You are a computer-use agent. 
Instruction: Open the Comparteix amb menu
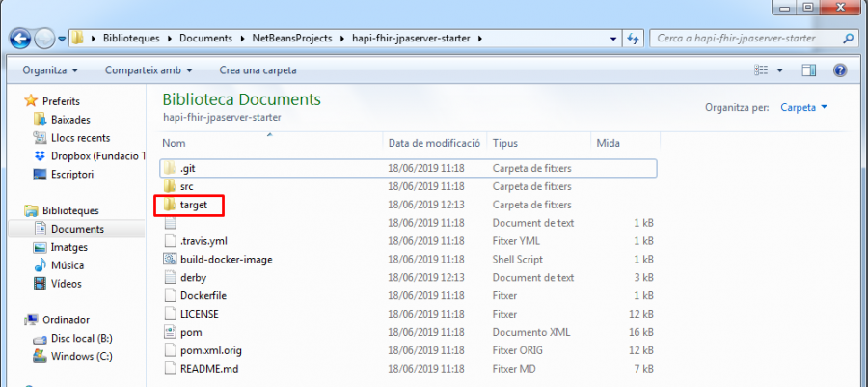pyautogui.click(x=149, y=70)
